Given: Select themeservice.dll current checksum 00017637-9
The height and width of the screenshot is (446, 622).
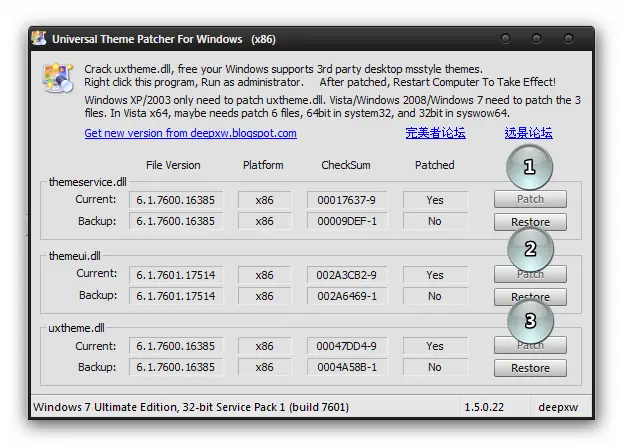Looking at the screenshot, I should [x=347, y=200].
